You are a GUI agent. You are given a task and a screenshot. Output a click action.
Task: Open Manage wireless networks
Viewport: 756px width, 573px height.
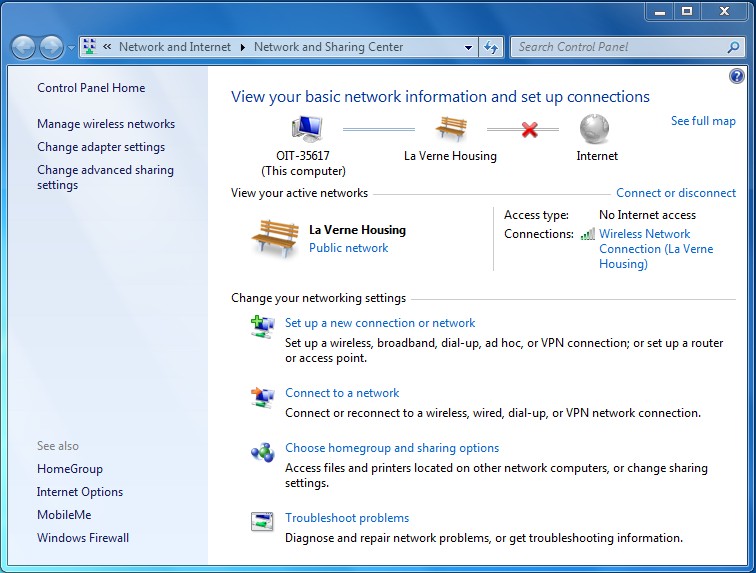[x=106, y=124]
